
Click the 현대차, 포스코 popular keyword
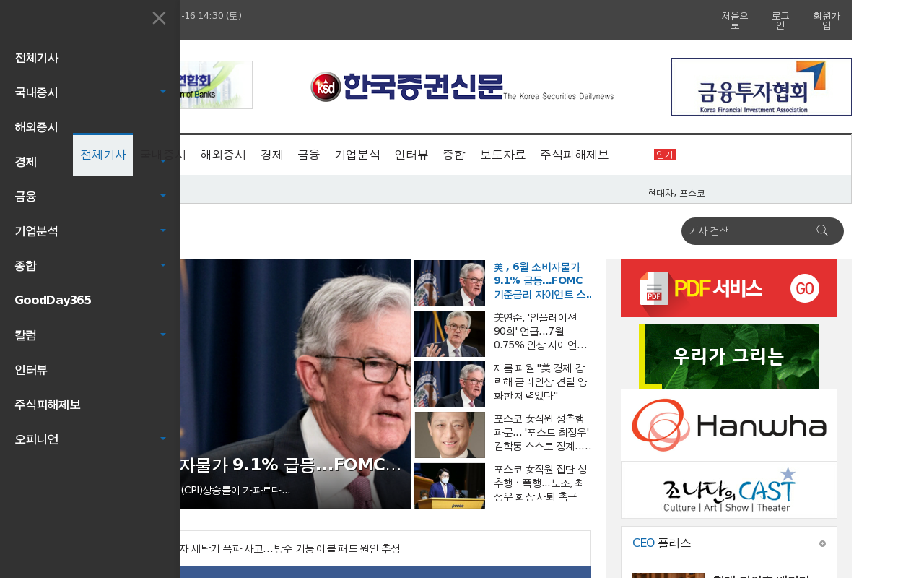click(x=676, y=193)
